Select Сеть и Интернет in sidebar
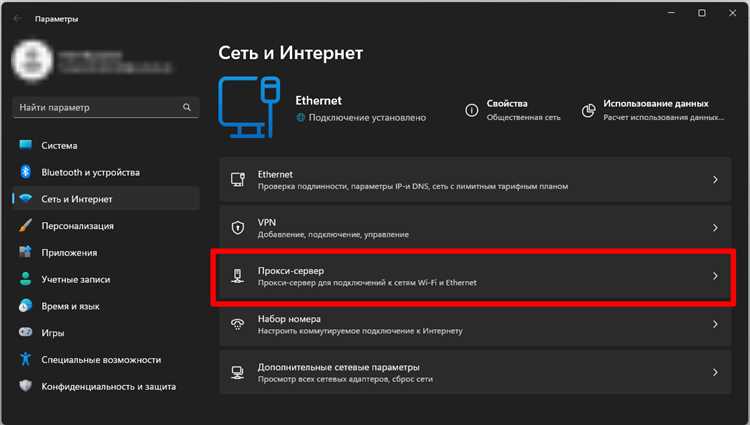 (106, 199)
